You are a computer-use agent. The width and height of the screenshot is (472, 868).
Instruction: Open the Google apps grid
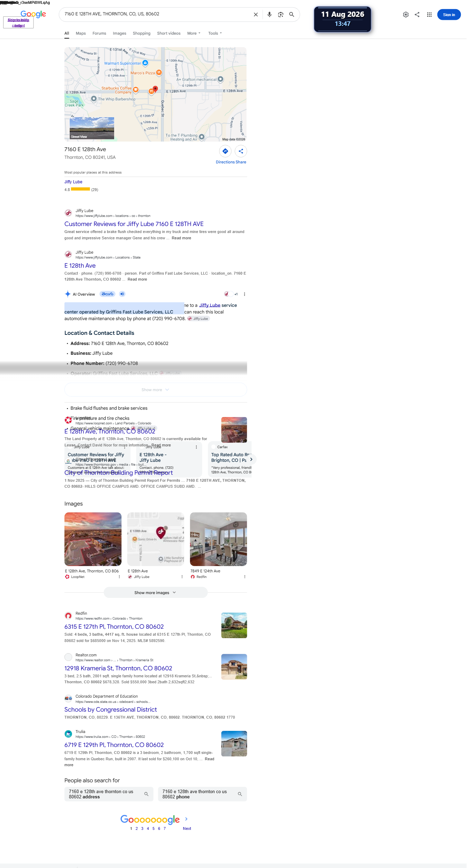(x=429, y=15)
